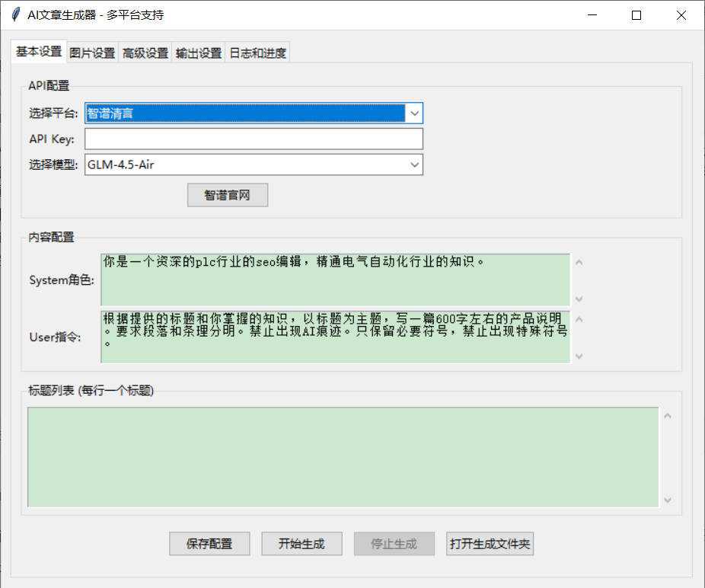Start generation with 开始生成 button
The height and width of the screenshot is (588, 705).
pyautogui.click(x=301, y=544)
